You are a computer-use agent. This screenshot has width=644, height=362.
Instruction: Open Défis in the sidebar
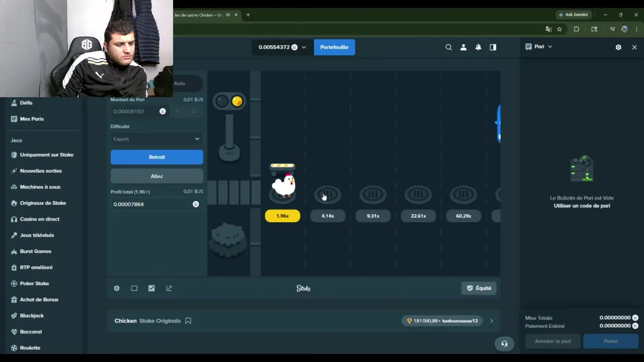click(26, 103)
